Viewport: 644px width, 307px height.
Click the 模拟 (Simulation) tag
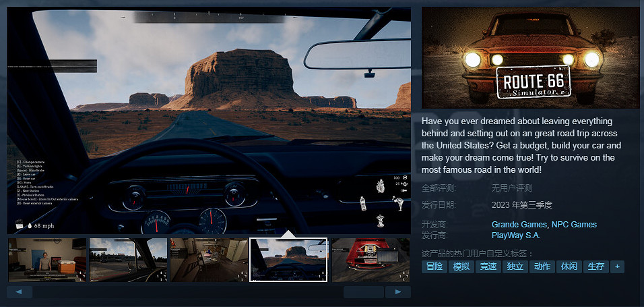[461, 267]
